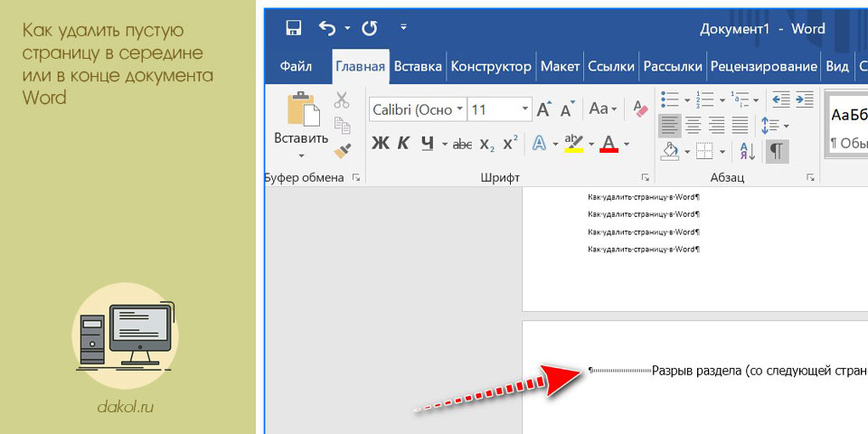Decrease font size with the shrink icon
This screenshot has height=434, width=868.
coord(568,109)
